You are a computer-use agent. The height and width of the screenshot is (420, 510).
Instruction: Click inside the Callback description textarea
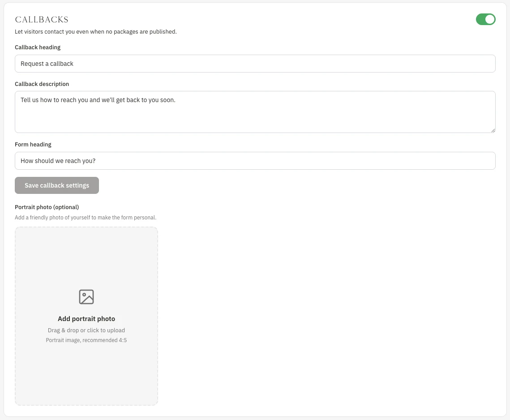point(255,112)
